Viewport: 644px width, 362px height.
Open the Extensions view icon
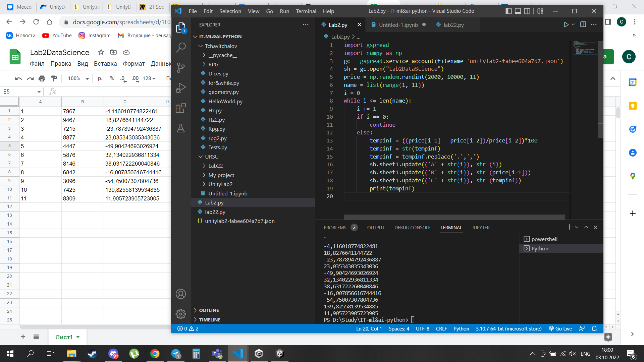[x=181, y=108]
